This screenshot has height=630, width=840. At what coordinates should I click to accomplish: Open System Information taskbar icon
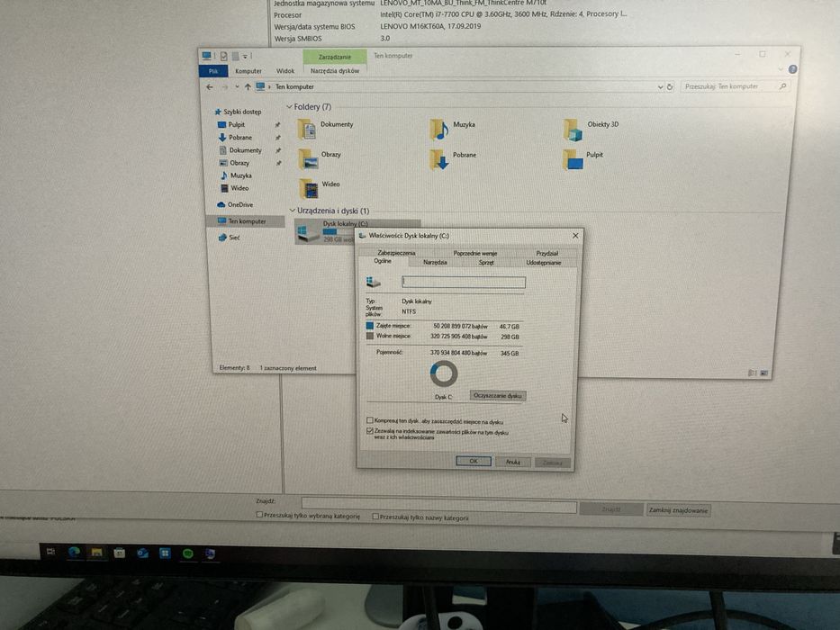tap(210, 553)
